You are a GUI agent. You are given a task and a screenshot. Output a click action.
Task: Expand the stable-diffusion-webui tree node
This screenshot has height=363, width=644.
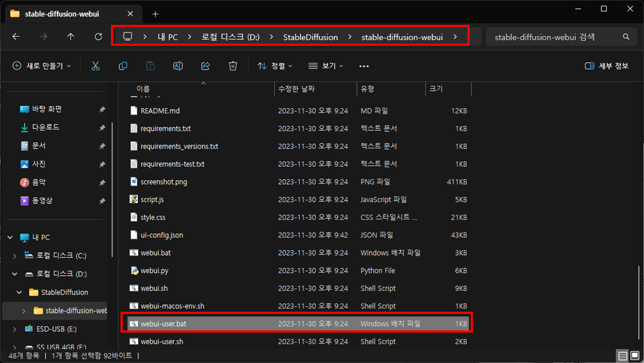click(x=24, y=311)
